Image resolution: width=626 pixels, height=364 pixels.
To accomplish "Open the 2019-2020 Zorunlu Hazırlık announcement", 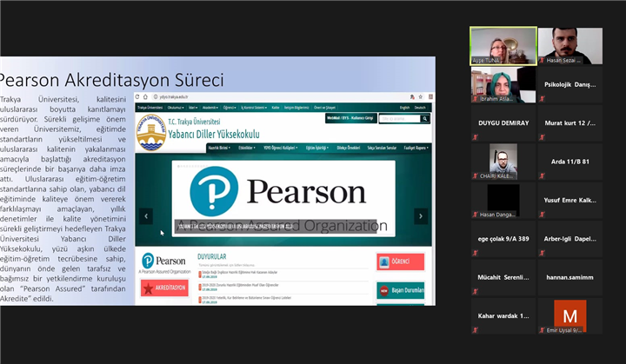I will pyautogui.click(x=240, y=287).
